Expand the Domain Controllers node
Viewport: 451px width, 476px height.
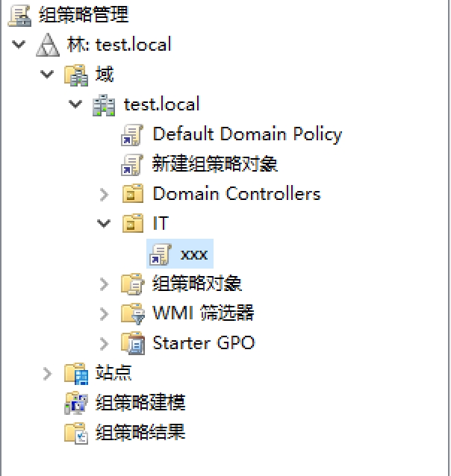click(x=104, y=194)
